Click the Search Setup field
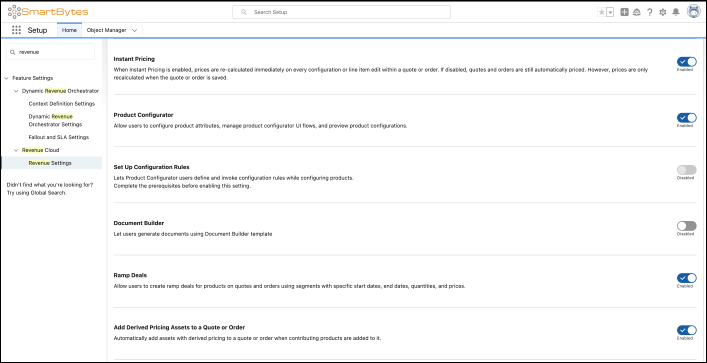 341,12
